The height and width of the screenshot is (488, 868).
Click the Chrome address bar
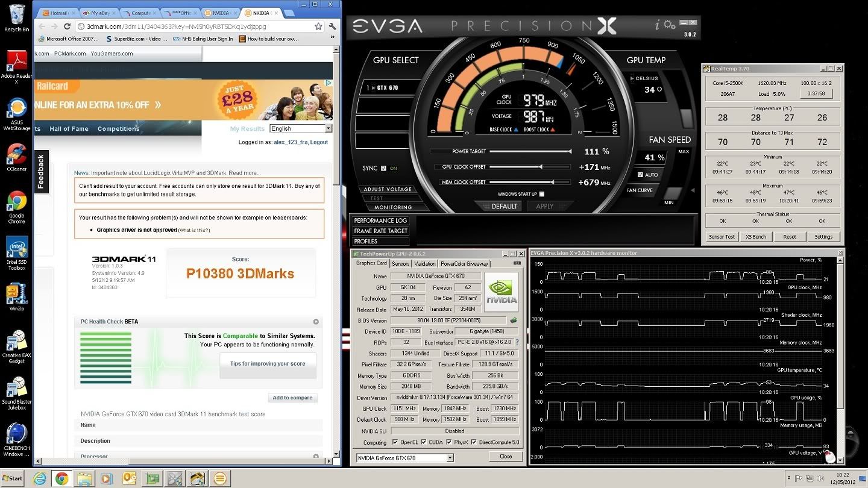(196, 27)
